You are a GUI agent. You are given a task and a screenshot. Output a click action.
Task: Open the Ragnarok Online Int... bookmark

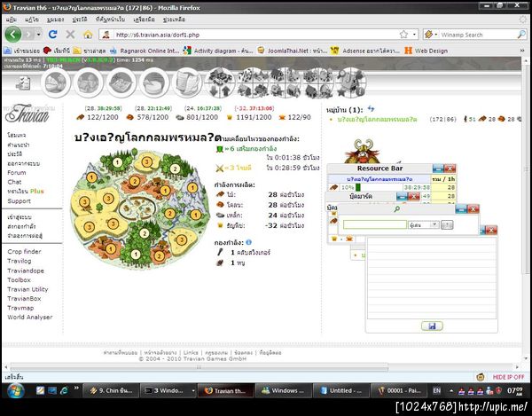(145, 51)
